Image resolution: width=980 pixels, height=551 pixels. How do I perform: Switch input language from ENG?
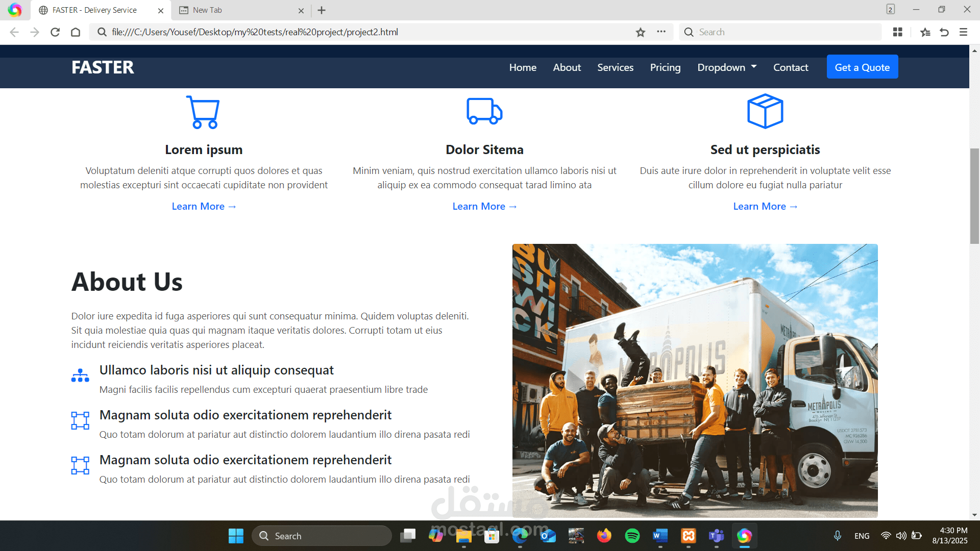[862, 536]
